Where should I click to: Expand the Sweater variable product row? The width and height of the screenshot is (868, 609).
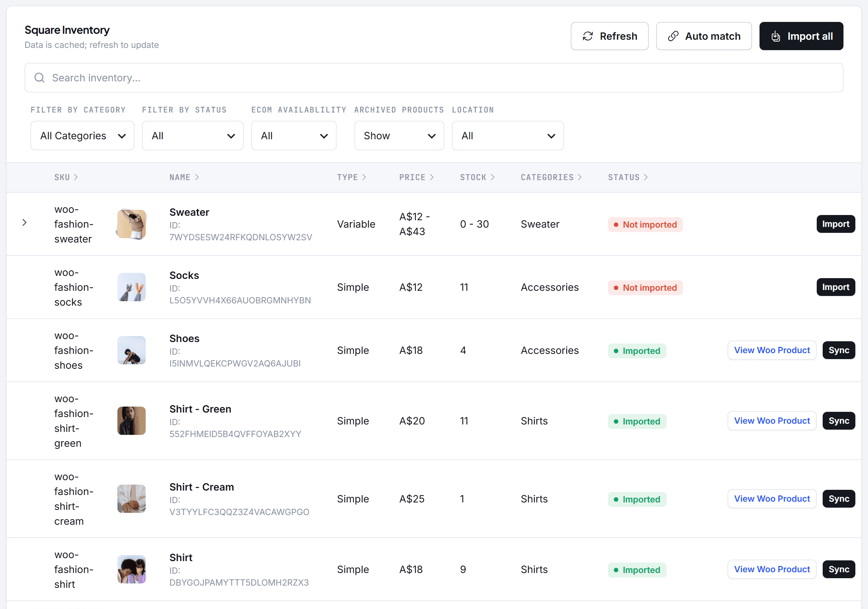25,222
